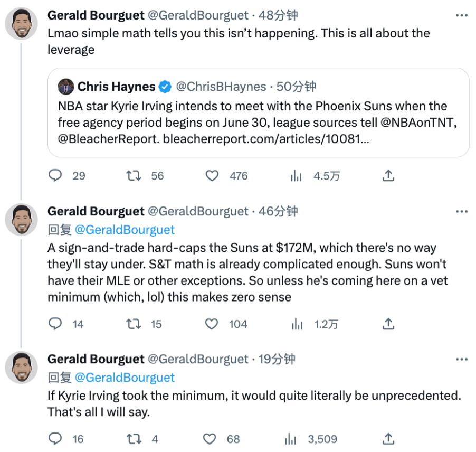The height and width of the screenshot is (452, 476).
Task: Share the last tweet in the thread
Action: (388, 439)
